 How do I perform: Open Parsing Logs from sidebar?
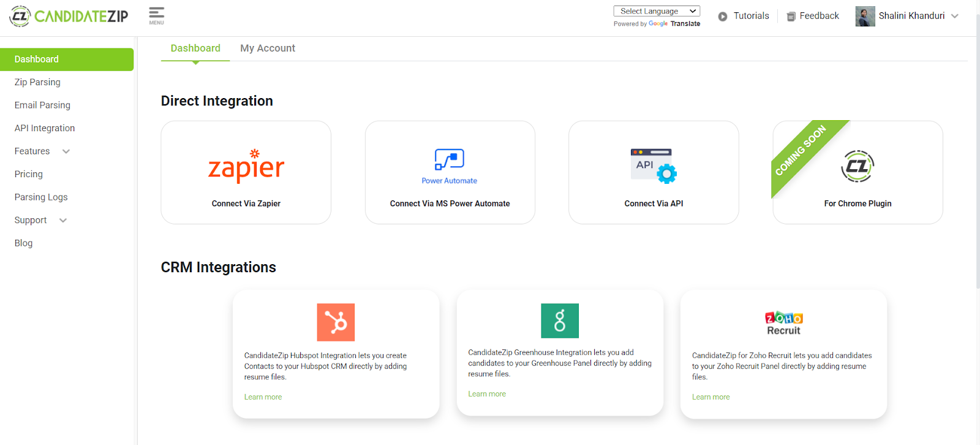(x=41, y=197)
